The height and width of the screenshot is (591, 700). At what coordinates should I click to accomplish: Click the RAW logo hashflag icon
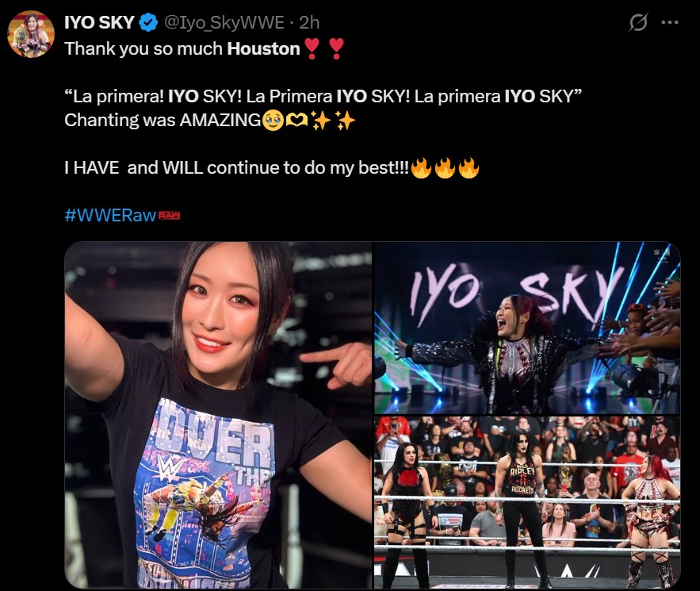(170, 215)
